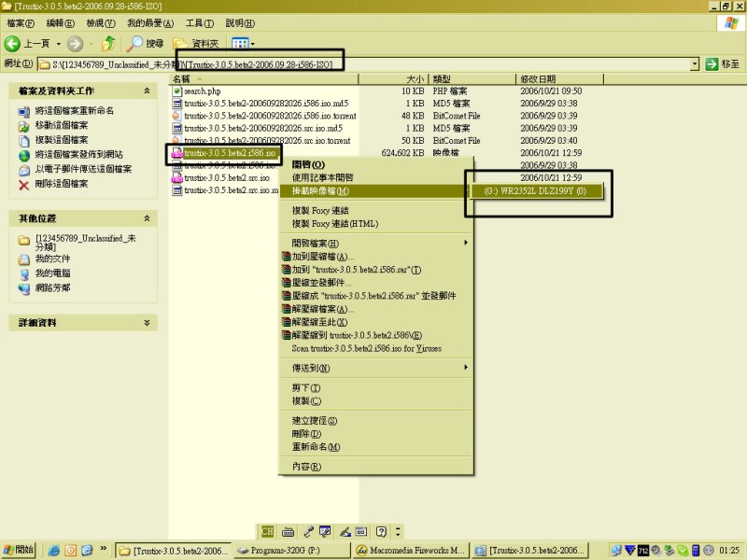Select the search.php file
The height and width of the screenshot is (560, 747).
[202, 91]
